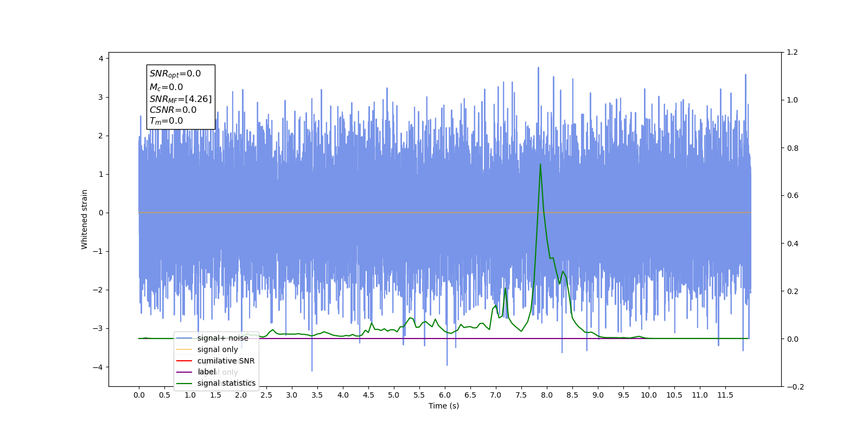Screen dimensions: 868x434
Task: Click the SNR_opt=0.0 annotation text
Action: click(175, 74)
